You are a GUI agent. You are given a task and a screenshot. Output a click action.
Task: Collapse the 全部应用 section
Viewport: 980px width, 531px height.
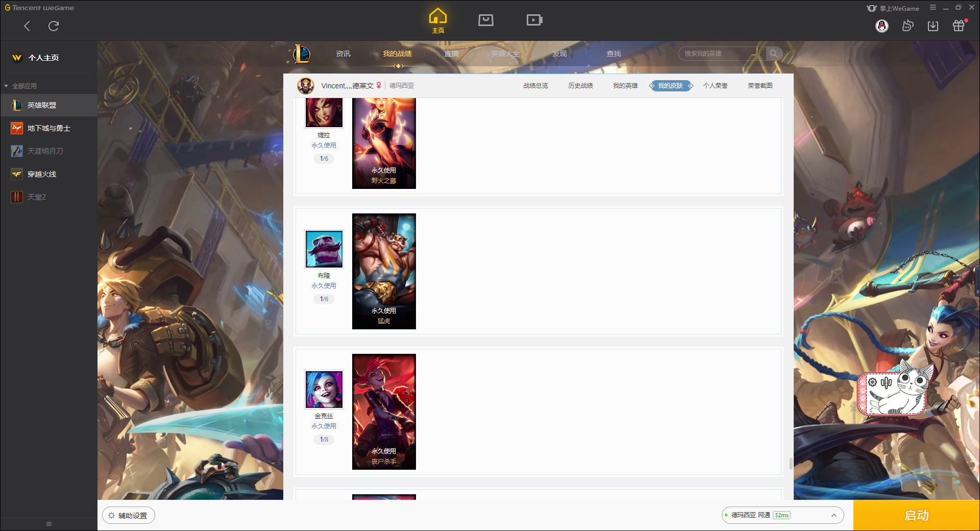pyautogui.click(x=20, y=86)
